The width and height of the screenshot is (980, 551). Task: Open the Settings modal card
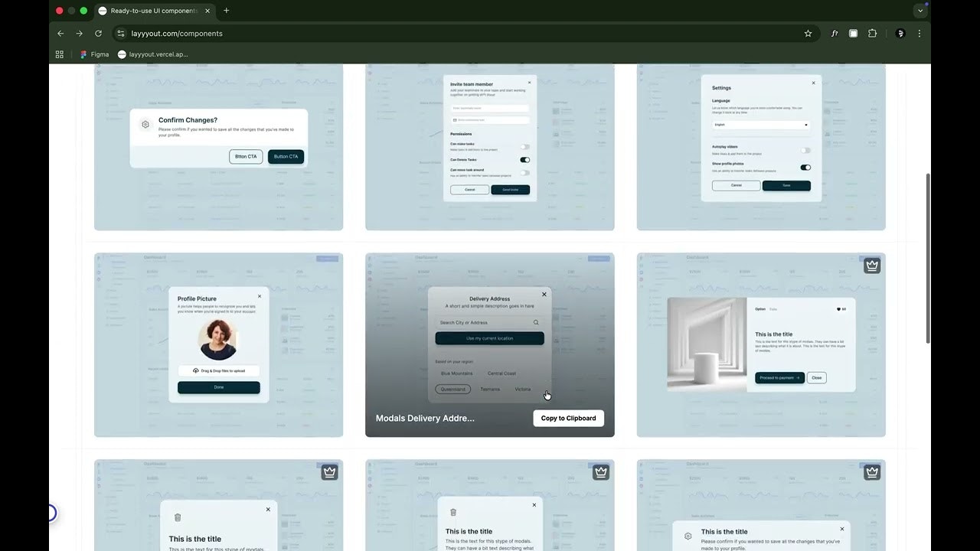coord(761,147)
